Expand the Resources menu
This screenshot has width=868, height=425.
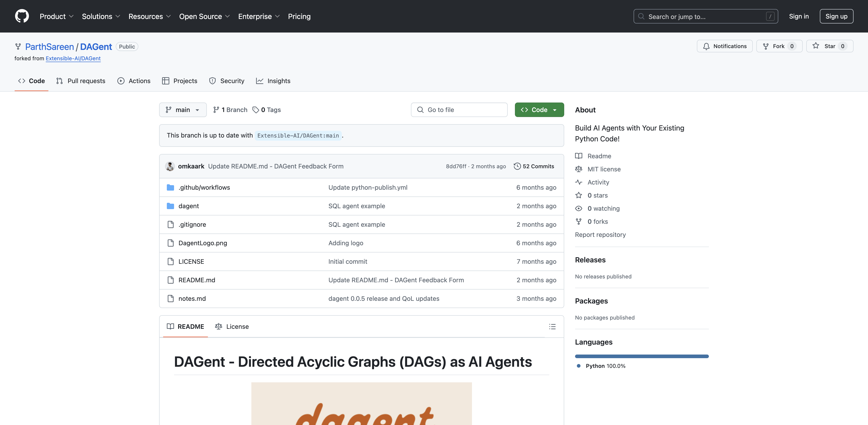click(x=150, y=16)
